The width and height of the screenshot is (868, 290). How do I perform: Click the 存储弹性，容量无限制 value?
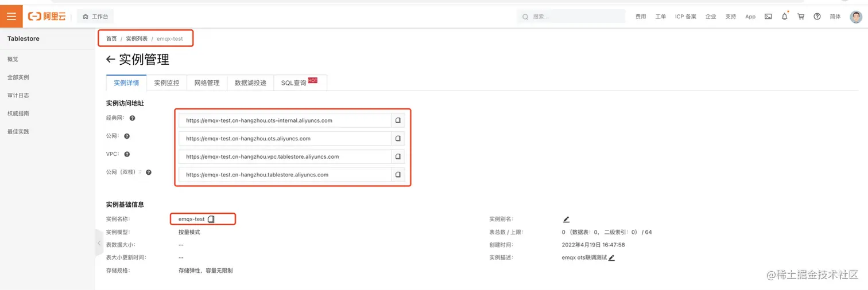206,271
